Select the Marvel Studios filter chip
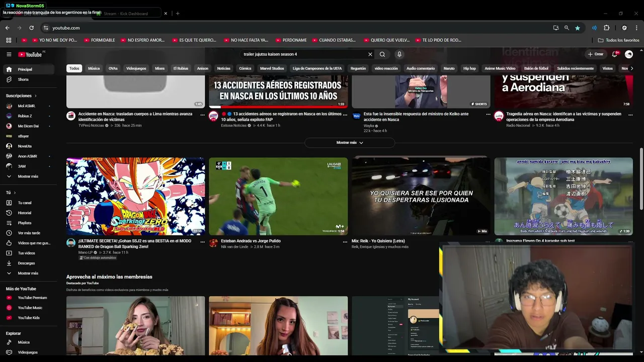The height and width of the screenshot is (362, 644). point(272,68)
